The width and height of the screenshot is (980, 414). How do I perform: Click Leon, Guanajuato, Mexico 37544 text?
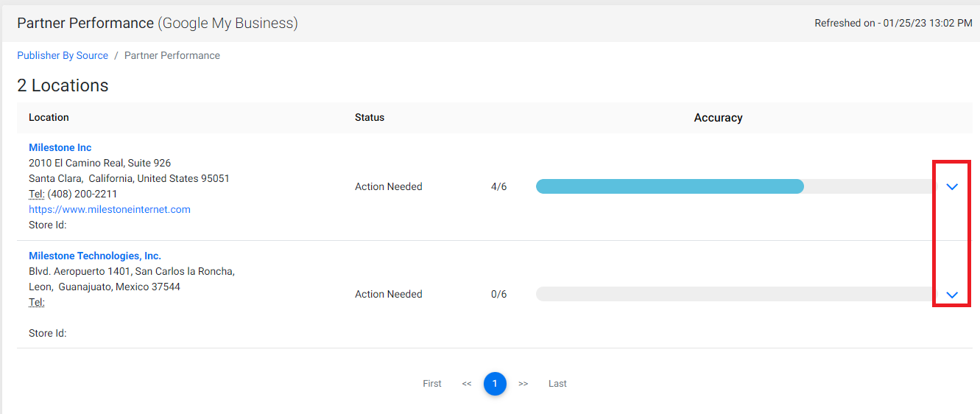click(105, 287)
